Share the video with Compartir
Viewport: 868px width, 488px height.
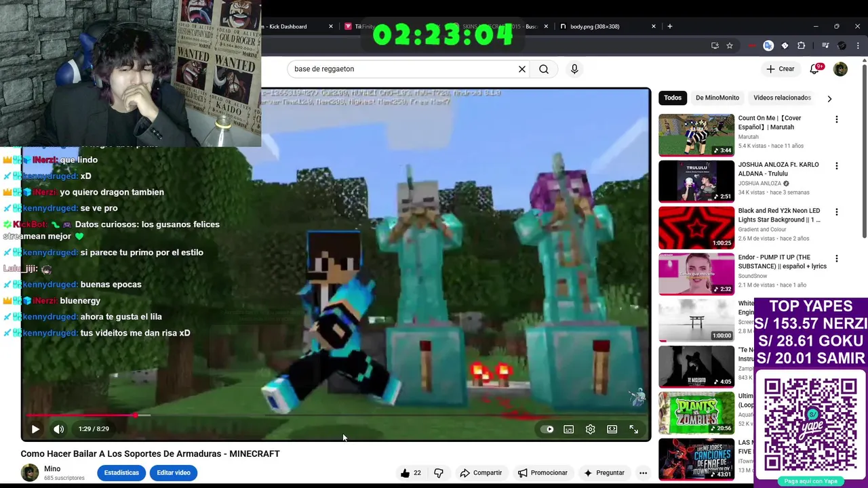[481, 473]
